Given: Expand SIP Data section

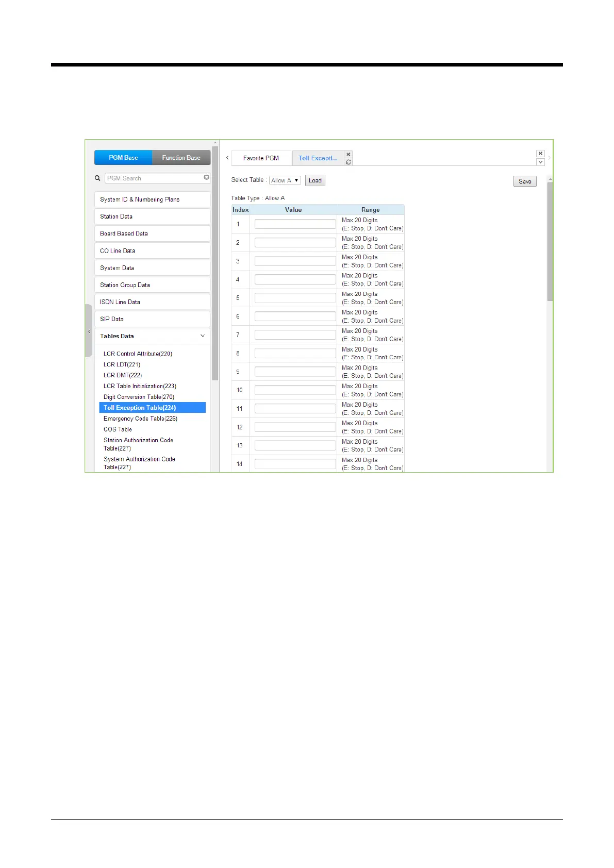Looking at the screenshot, I should pyautogui.click(x=153, y=319).
